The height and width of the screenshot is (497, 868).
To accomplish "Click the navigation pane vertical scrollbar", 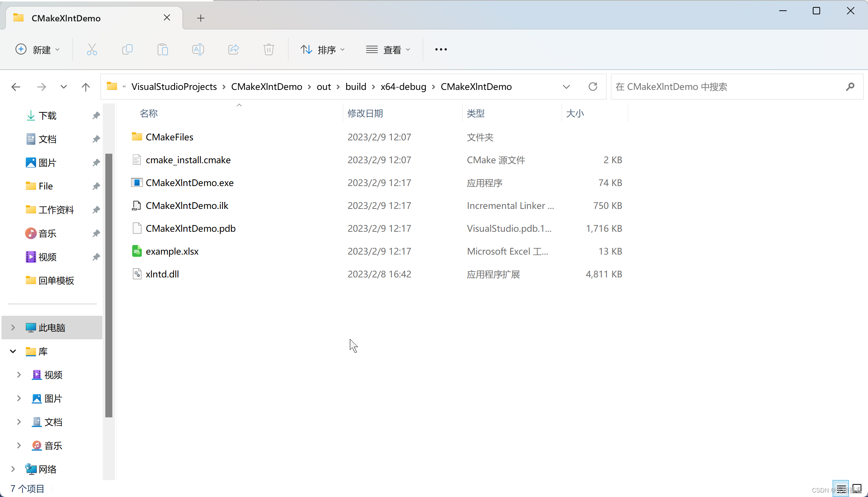I will [109, 285].
